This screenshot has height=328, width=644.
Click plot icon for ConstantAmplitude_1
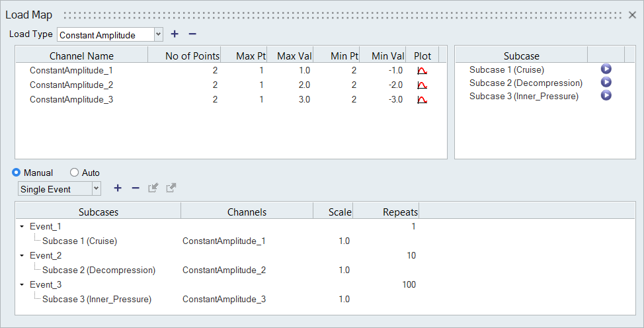click(422, 70)
